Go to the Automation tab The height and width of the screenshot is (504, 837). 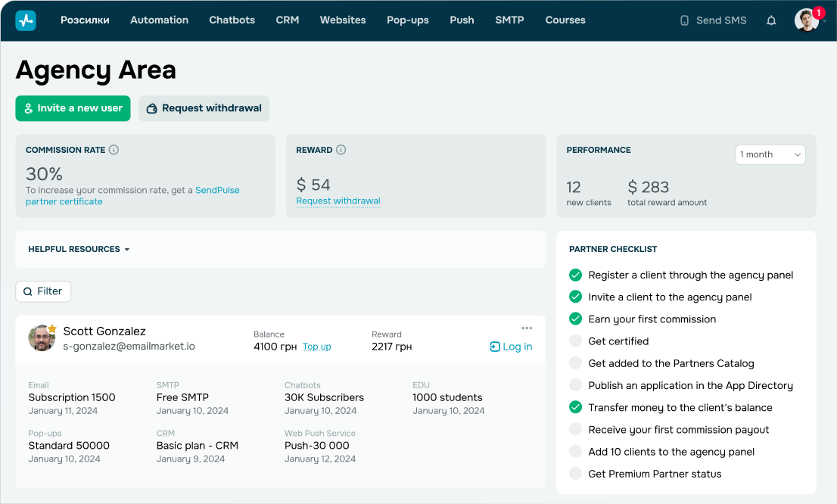[x=159, y=20]
